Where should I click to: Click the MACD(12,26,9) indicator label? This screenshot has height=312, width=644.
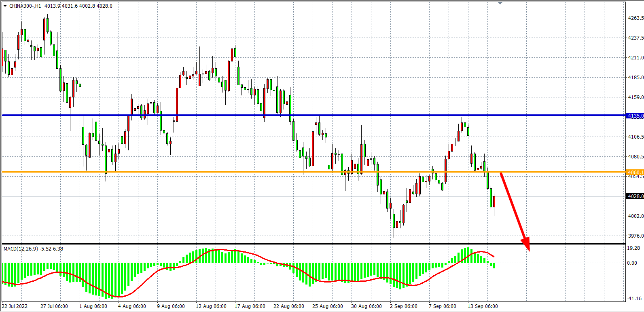click(21, 249)
